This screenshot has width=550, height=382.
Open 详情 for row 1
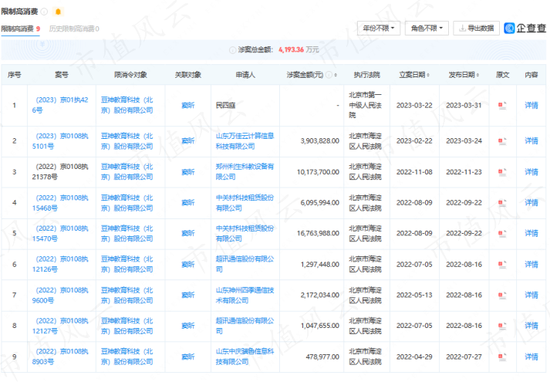click(531, 105)
